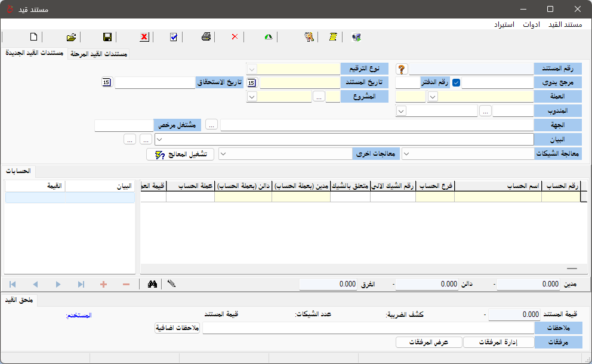Click the yellow note list icon

tap(332, 37)
